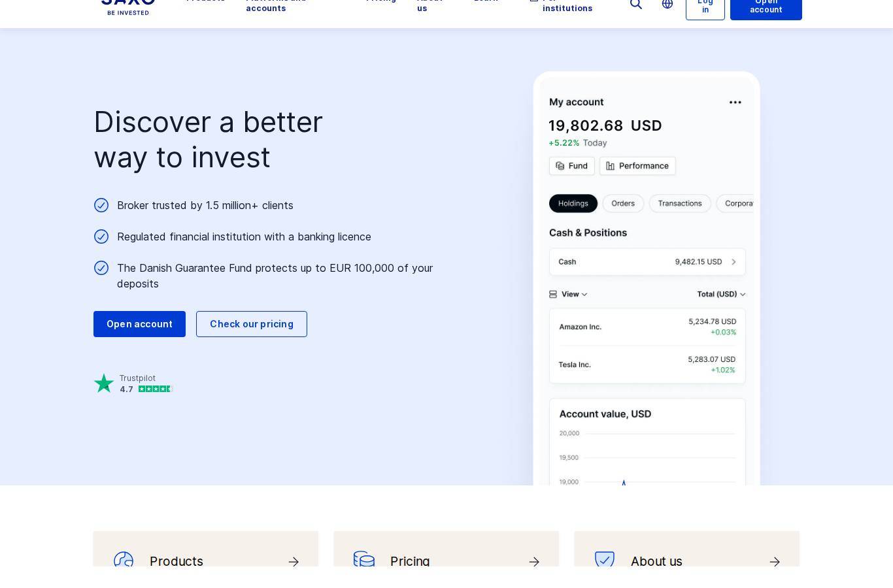
Task: Click the Products card title
Action: (x=177, y=561)
